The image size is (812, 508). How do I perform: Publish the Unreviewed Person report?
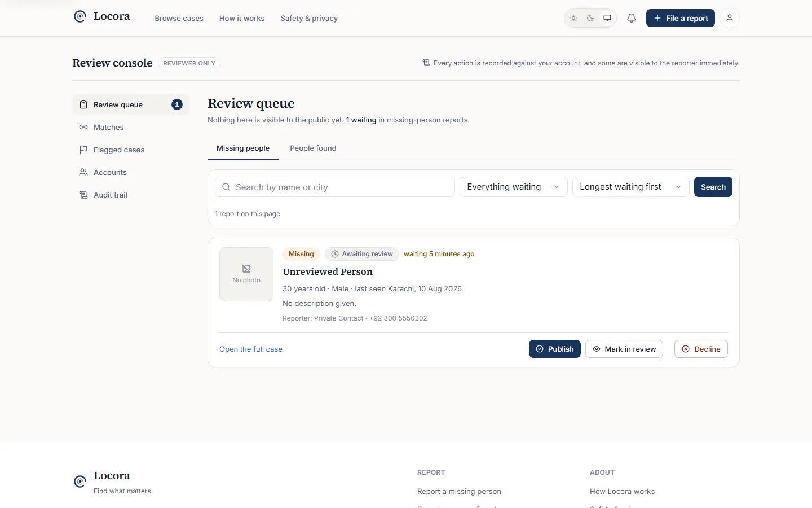click(555, 349)
